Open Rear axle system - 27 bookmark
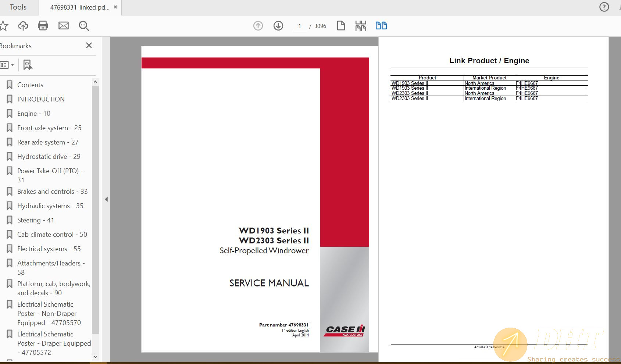This screenshot has width=621, height=364. [x=48, y=142]
